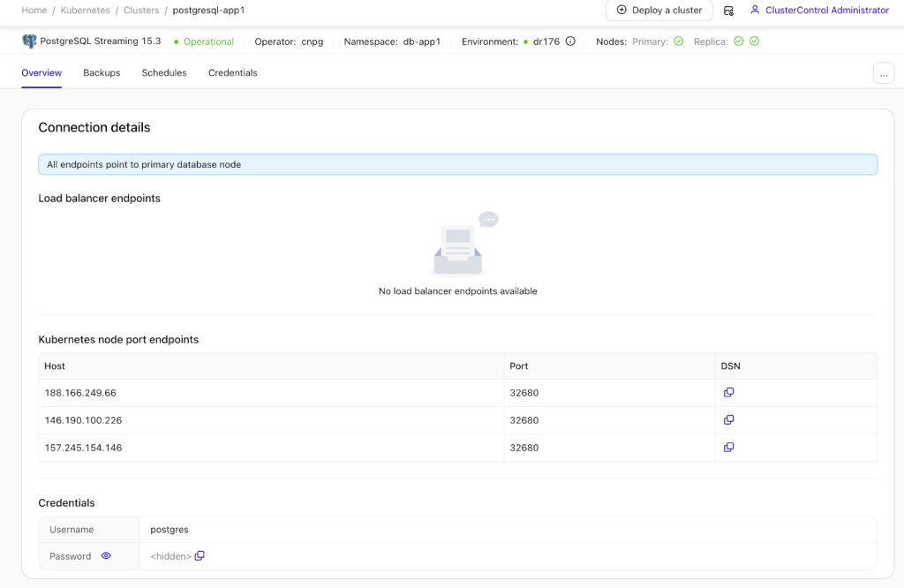Click the DSN column header
The image size is (904, 588).
[796, 366]
